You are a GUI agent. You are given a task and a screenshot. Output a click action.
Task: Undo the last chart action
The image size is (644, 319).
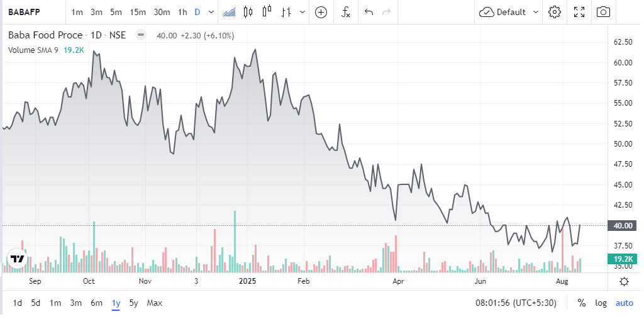(x=369, y=12)
